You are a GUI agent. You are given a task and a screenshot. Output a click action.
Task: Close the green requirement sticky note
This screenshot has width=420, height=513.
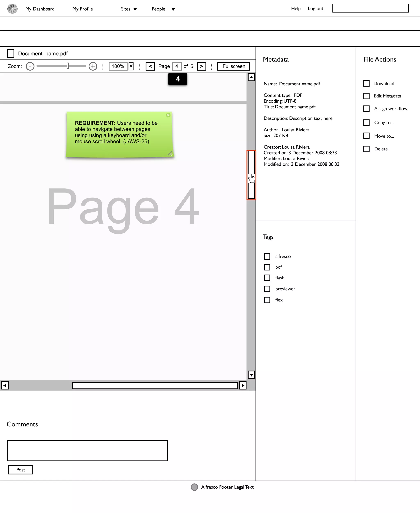click(x=168, y=115)
